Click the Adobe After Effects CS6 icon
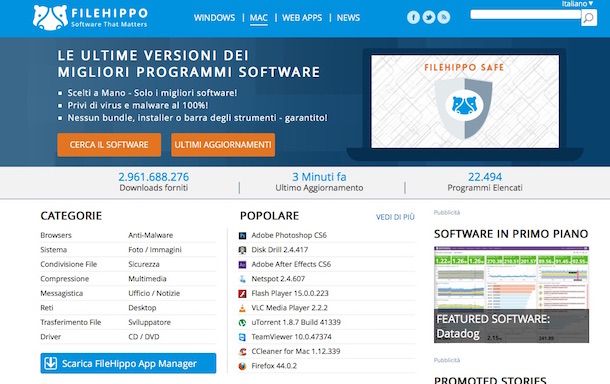This screenshot has height=384, width=610. coord(242,265)
